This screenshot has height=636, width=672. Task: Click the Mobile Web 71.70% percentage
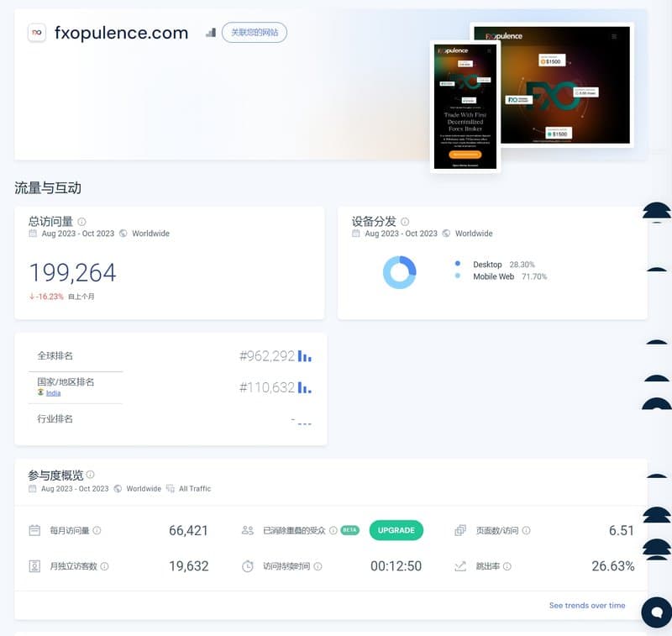pos(534,276)
